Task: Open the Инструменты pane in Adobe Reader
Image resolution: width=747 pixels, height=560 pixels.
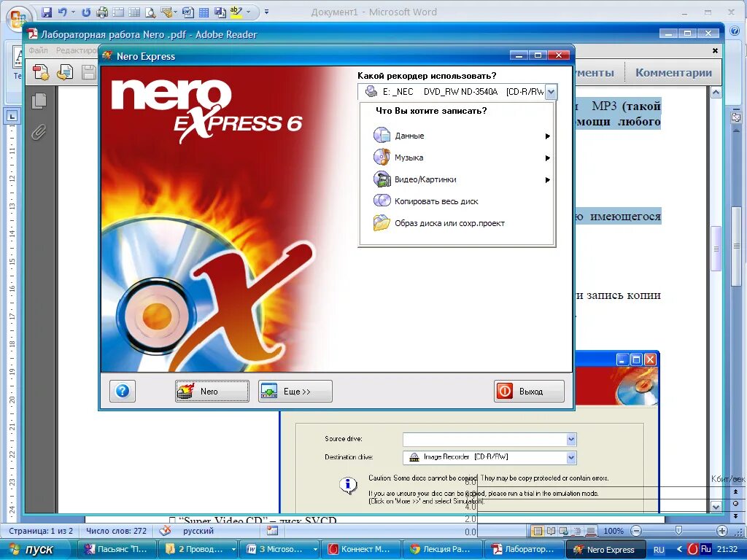Action: (x=595, y=73)
